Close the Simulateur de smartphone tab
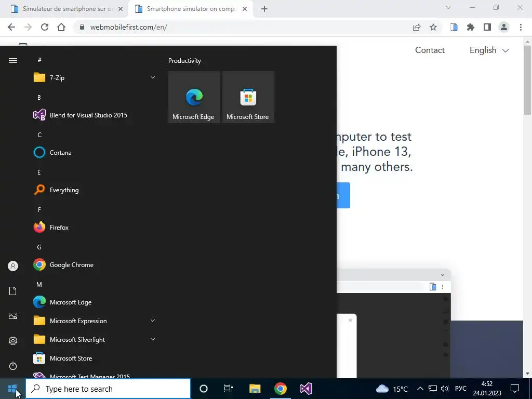 pos(120,9)
